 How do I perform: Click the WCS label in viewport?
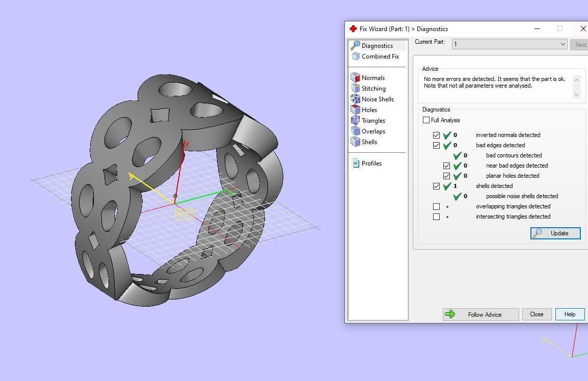click(184, 214)
